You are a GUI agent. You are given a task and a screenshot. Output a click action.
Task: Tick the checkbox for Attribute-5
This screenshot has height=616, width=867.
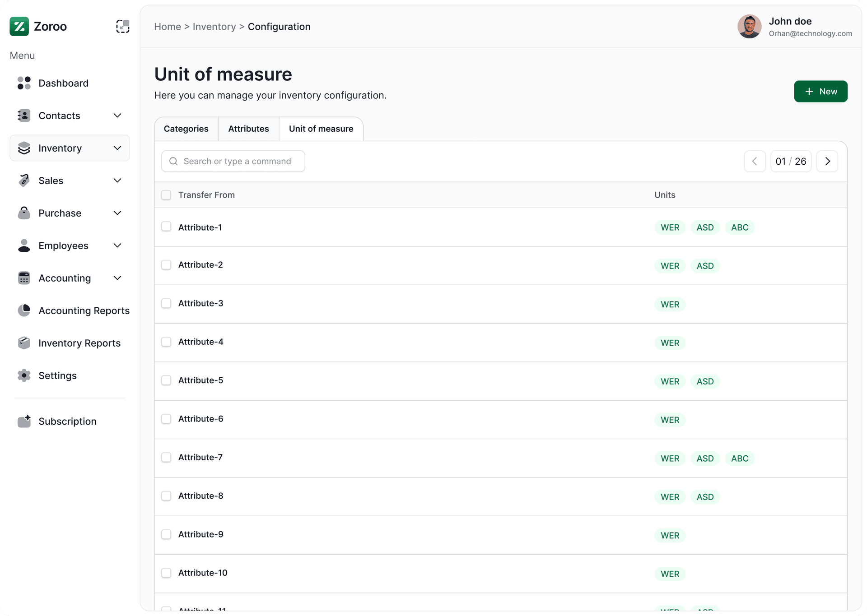pos(166,380)
